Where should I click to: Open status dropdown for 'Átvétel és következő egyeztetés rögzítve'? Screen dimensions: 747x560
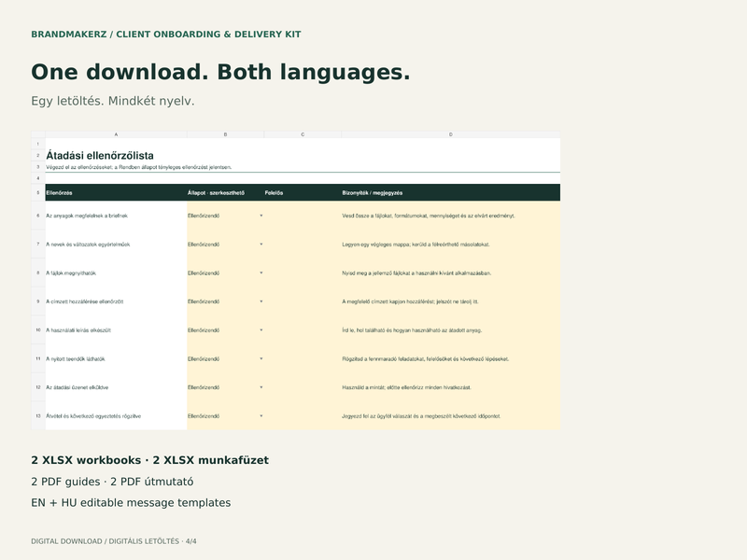tap(261, 415)
